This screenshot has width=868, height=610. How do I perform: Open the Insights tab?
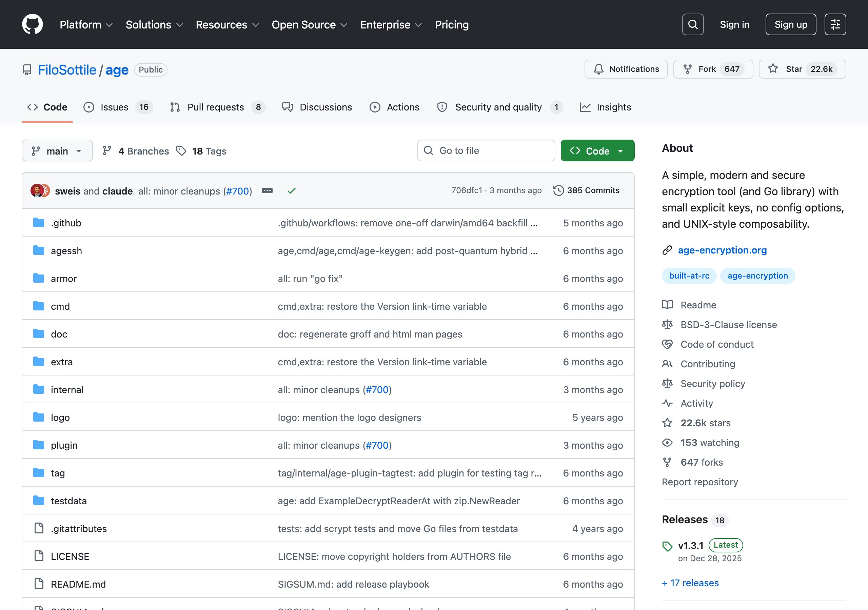tap(605, 107)
